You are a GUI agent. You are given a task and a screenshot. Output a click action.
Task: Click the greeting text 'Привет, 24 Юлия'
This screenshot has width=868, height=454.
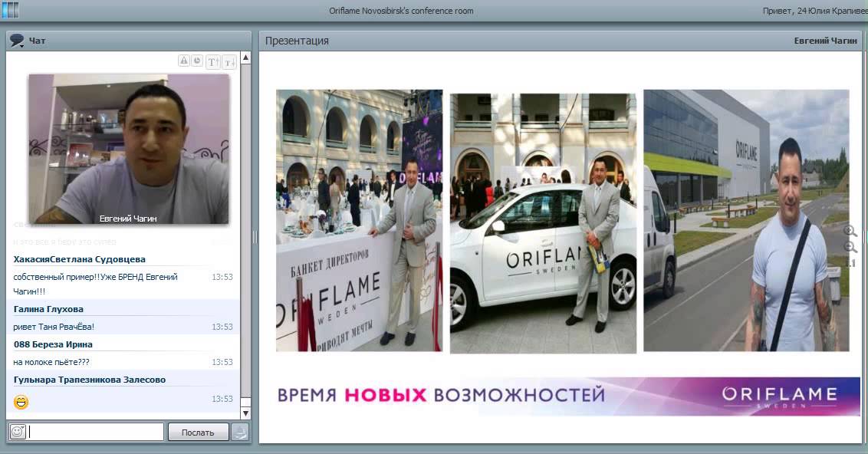coord(815,11)
